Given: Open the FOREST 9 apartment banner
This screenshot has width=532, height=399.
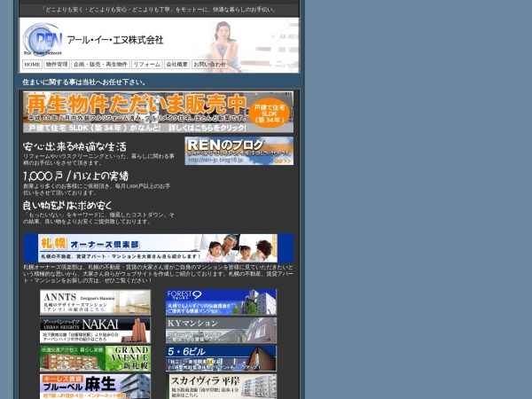Looking at the screenshot, I should point(221,302).
